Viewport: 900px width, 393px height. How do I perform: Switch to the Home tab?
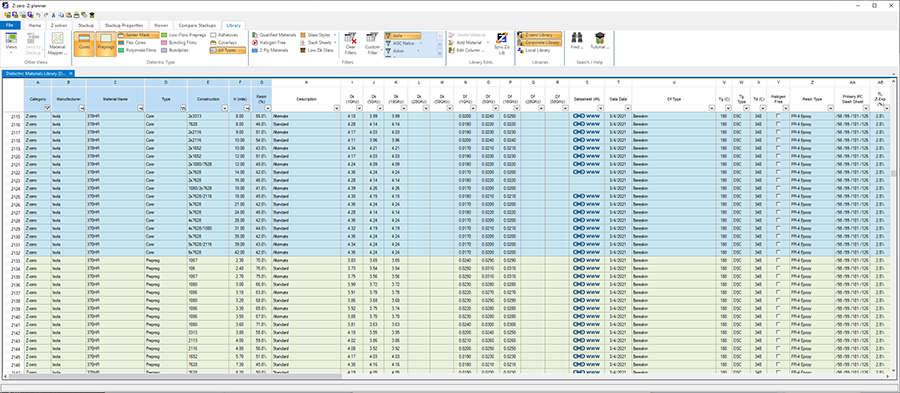pyautogui.click(x=34, y=25)
